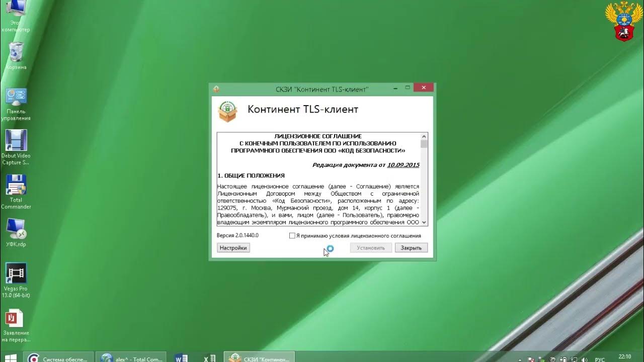Screen dimensions: 644x362
Task: Click the СКЗИ Континент taskbar button
Action: 259,358
